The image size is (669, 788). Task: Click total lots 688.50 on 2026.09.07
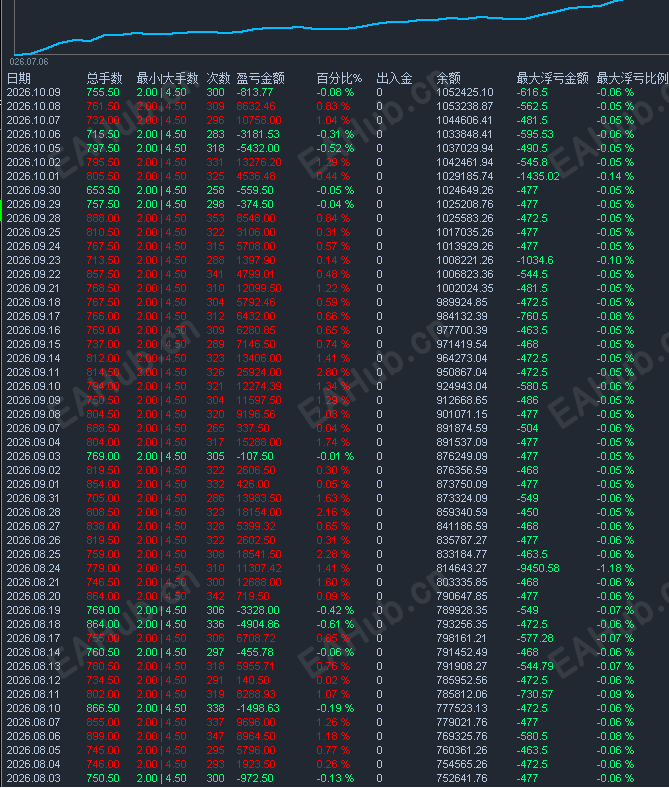point(103,429)
